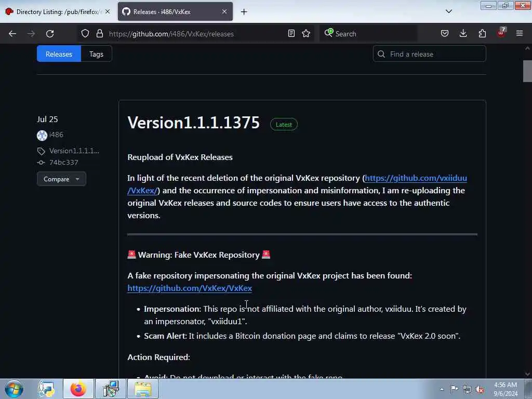
Task: Open the Firefox downloads panel
Action: click(463, 34)
